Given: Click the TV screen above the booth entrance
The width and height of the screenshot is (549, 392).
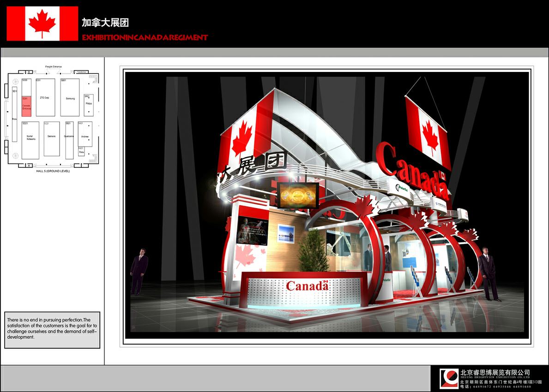Looking at the screenshot, I should pyautogui.click(x=298, y=196).
